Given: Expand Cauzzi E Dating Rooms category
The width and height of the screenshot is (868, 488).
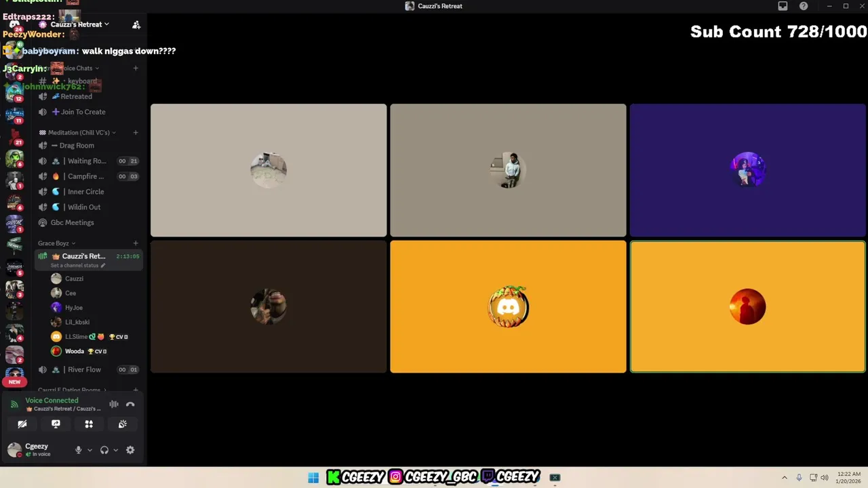Looking at the screenshot, I should [x=73, y=390].
